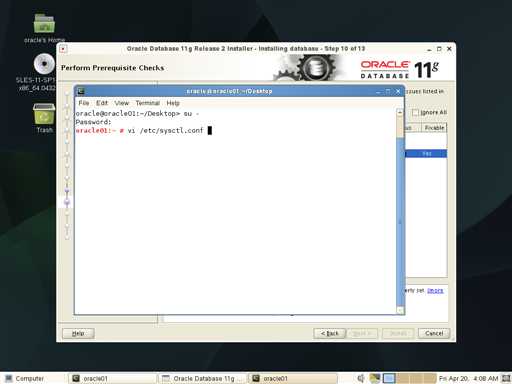
Task: Open the volume control in the system tray
Action: tap(361, 378)
